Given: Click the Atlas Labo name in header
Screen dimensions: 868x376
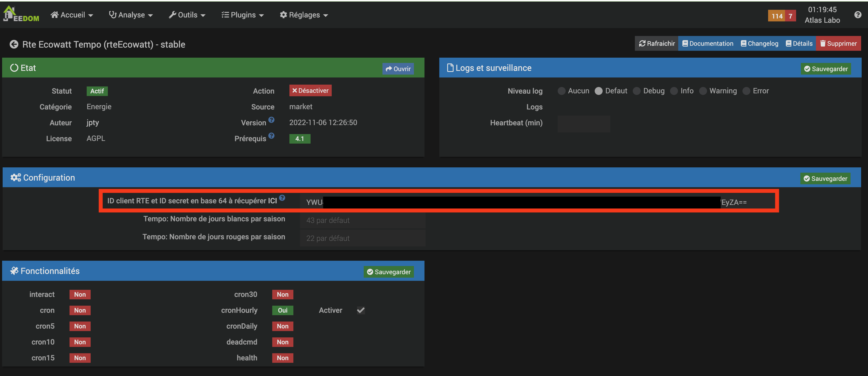Looking at the screenshot, I should point(822,20).
